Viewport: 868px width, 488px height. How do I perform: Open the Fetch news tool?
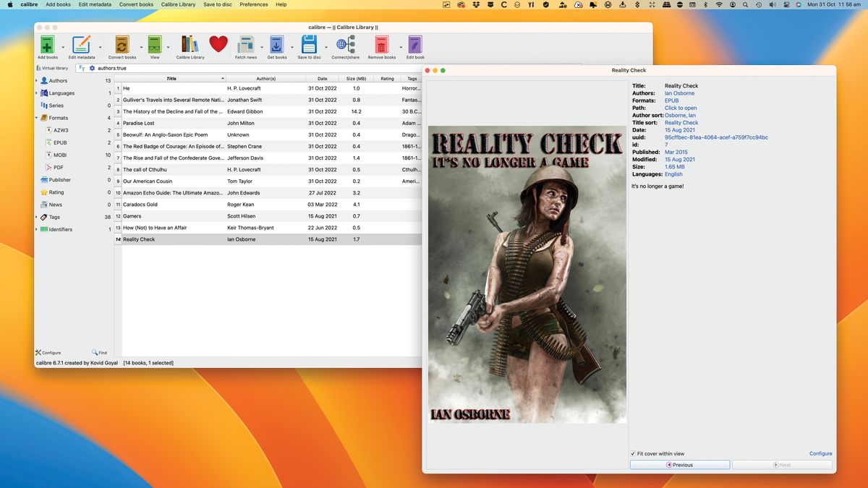(x=246, y=45)
